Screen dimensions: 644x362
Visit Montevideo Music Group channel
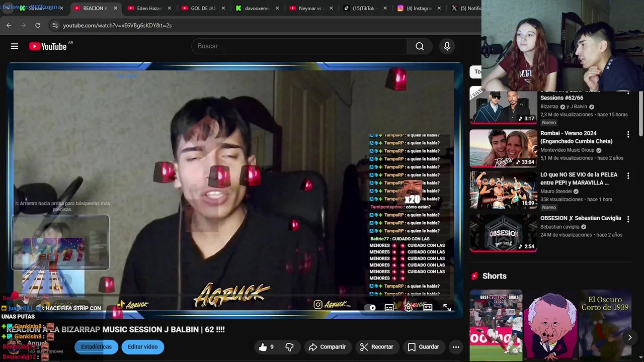point(567,150)
